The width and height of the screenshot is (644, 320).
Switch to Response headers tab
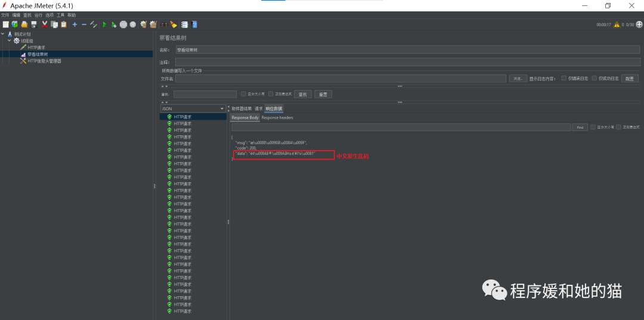point(277,118)
